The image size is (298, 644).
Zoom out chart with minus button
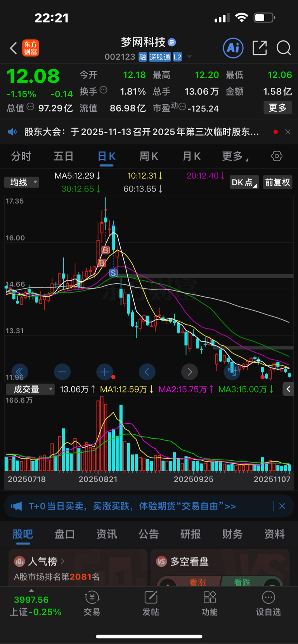point(62,372)
